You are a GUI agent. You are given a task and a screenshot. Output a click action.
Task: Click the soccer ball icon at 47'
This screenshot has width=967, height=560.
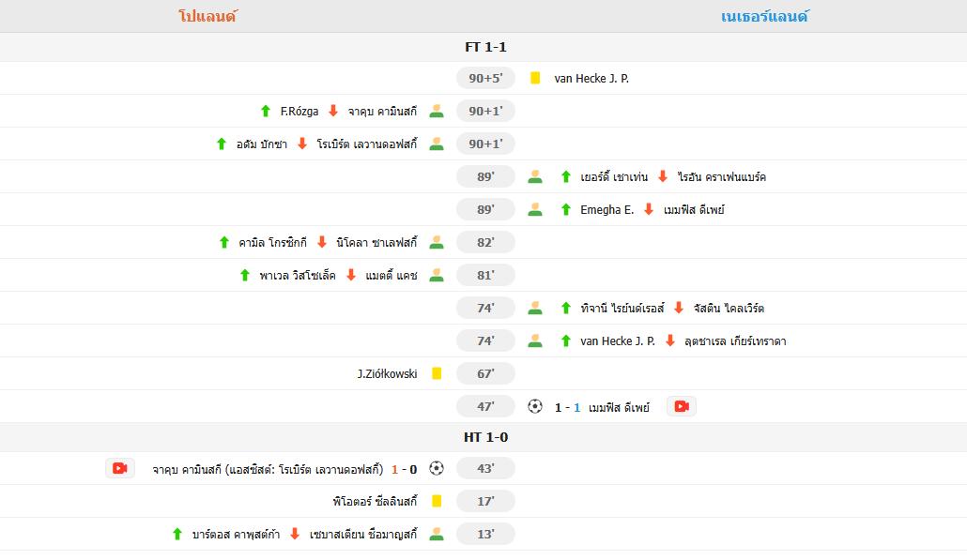(535, 406)
